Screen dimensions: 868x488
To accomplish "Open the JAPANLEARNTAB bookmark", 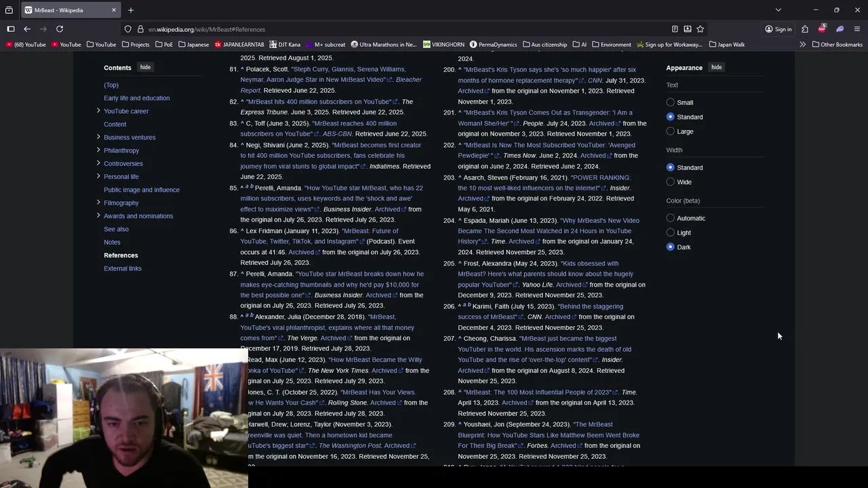I will tap(239, 45).
